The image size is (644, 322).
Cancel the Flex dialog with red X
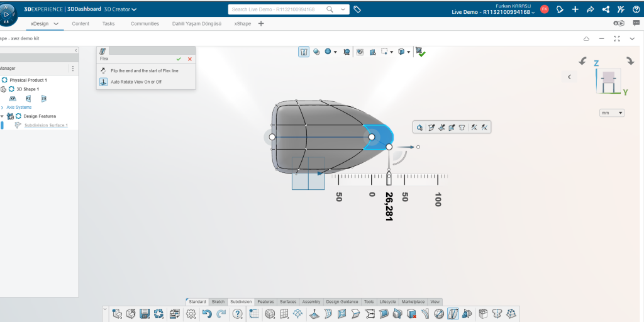coord(189,58)
